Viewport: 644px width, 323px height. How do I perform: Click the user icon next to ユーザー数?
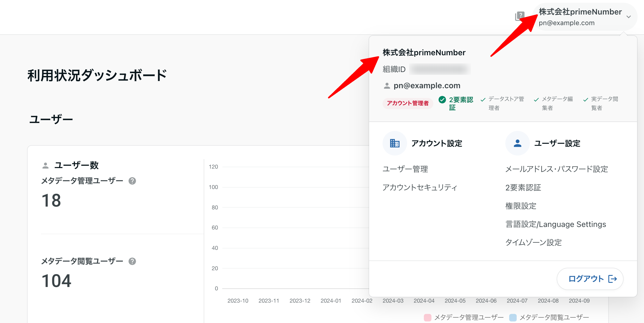45,166
